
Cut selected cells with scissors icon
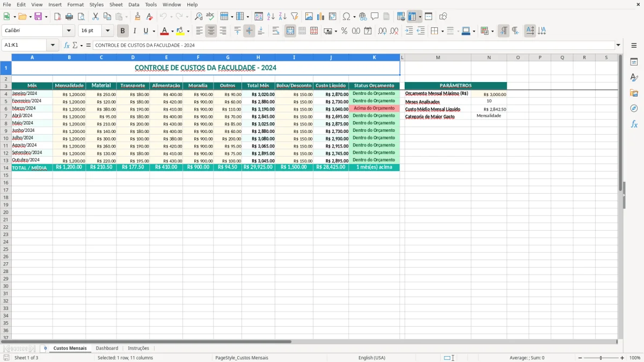(x=96, y=17)
